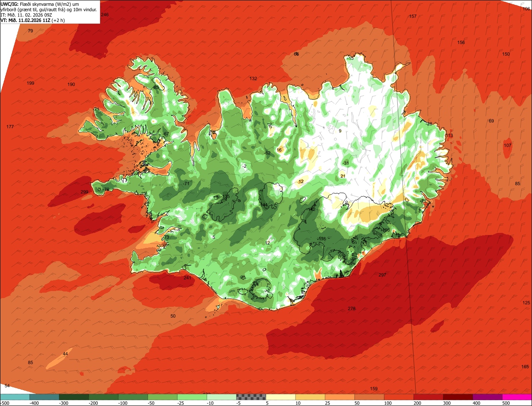Click the legend label -500
532x406 pixels.
click(x=5, y=403)
